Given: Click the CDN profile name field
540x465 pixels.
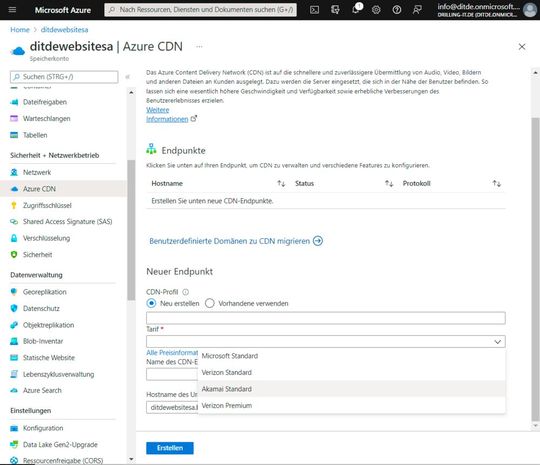Looking at the screenshot, I should (x=326, y=318).
